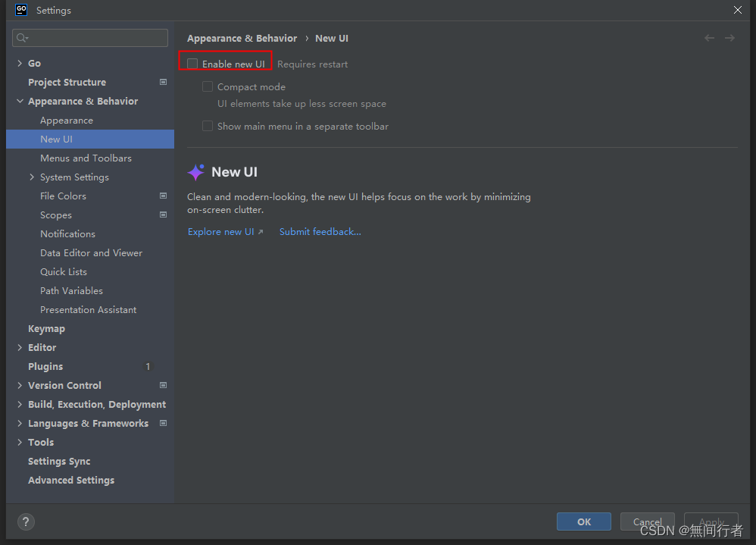The image size is (756, 545).
Task: Click the project-level icon beside Project Structure
Action: 163,82
